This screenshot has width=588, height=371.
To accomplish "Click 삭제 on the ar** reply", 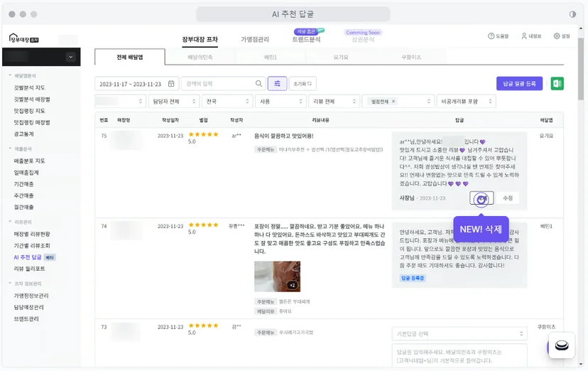I will pos(481,198).
